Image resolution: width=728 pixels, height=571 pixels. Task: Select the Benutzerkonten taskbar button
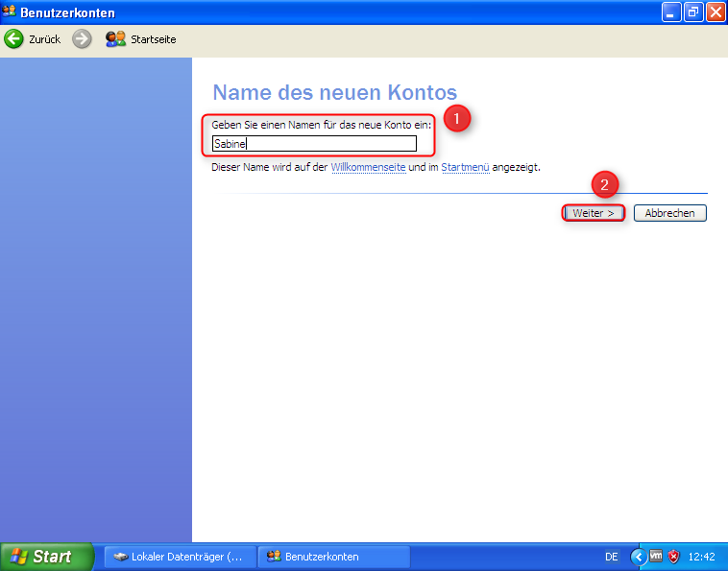tap(334, 557)
